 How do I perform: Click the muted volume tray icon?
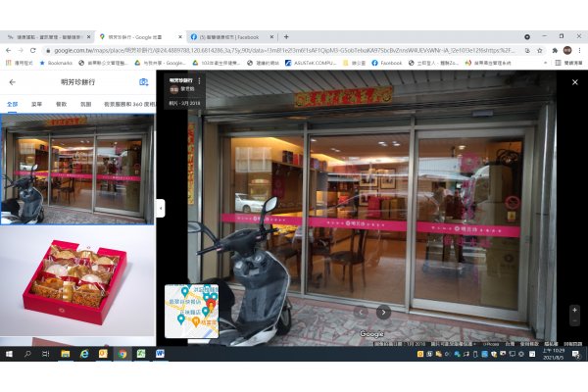click(448, 354)
